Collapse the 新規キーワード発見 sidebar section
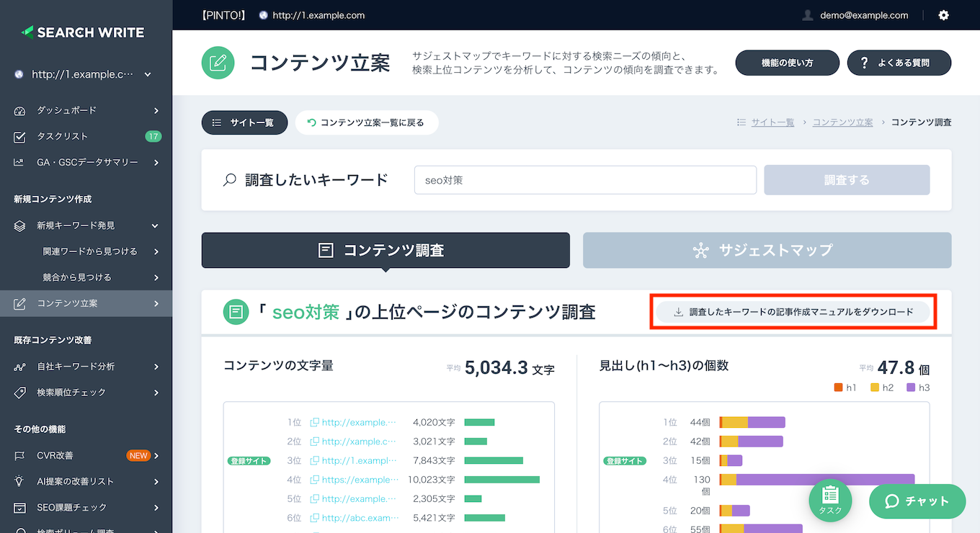 (156, 225)
